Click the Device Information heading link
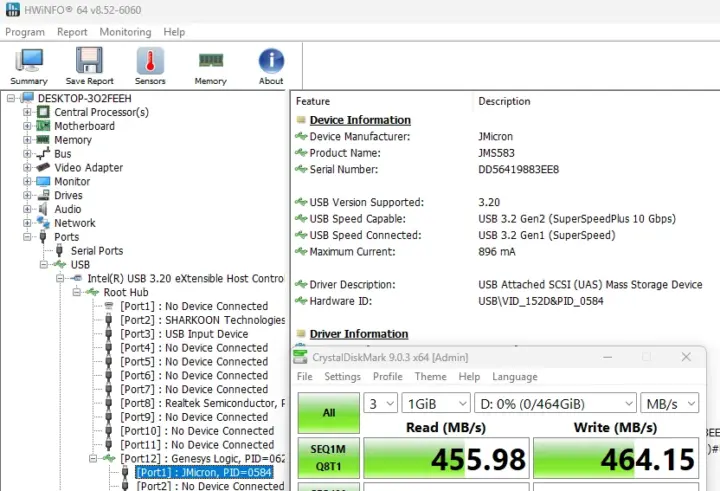The height and width of the screenshot is (491, 720). (360, 120)
